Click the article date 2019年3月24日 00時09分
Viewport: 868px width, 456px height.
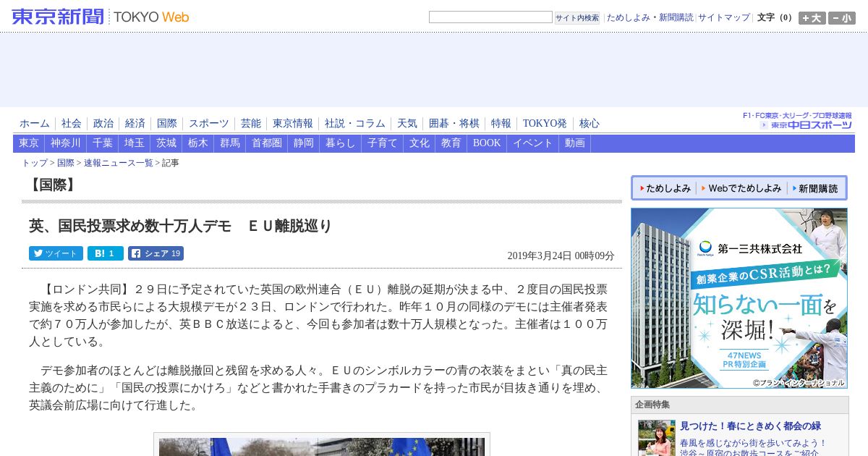click(561, 256)
